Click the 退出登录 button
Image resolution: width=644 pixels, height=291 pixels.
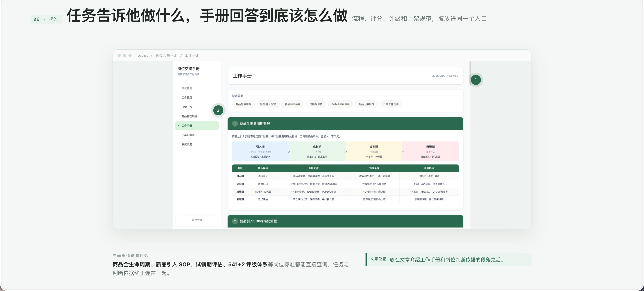[x=197, y=220]
